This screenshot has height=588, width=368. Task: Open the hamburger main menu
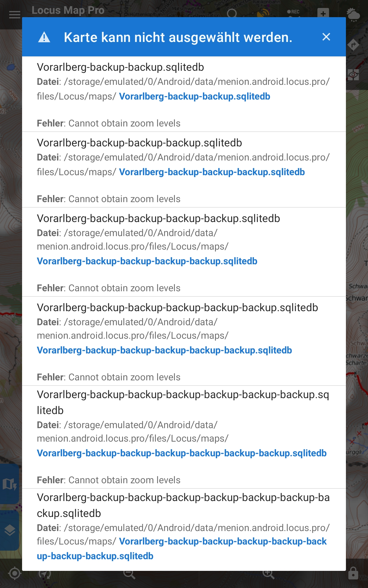pyautogui.click(x=14, y=14)
